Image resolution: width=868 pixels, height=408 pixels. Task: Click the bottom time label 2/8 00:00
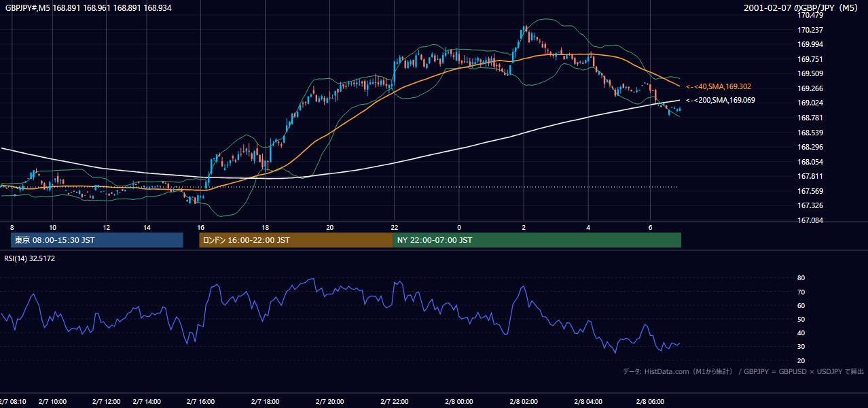tap(458, 402)
